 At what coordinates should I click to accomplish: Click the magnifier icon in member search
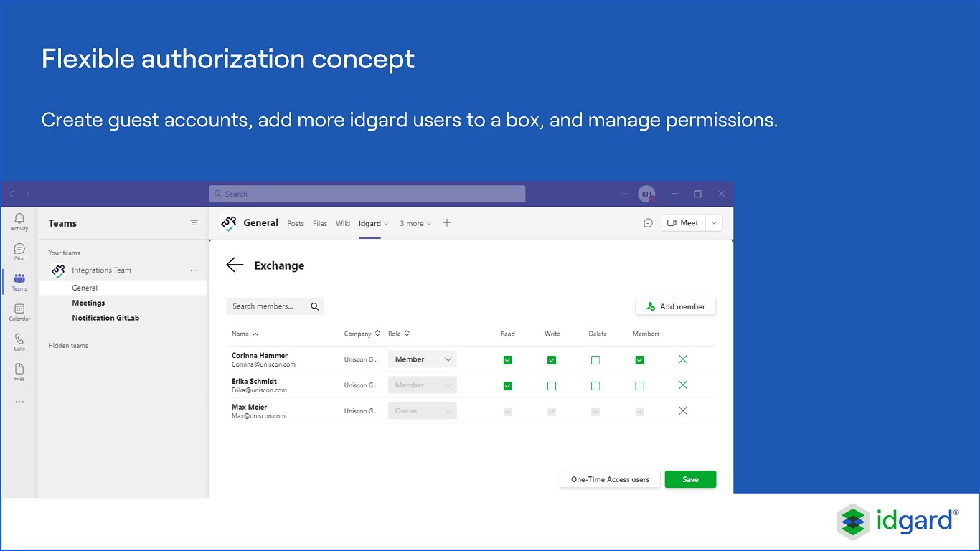click(314, 306)
